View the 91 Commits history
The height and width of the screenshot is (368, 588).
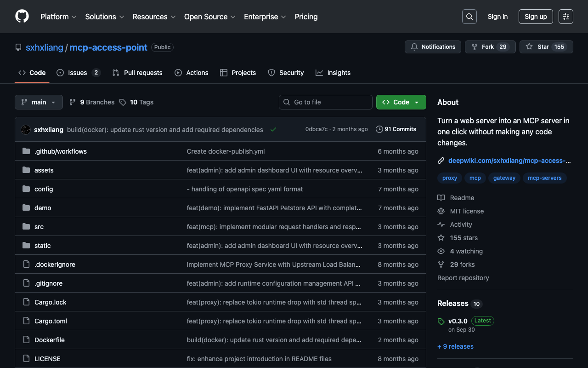[396, 129]
